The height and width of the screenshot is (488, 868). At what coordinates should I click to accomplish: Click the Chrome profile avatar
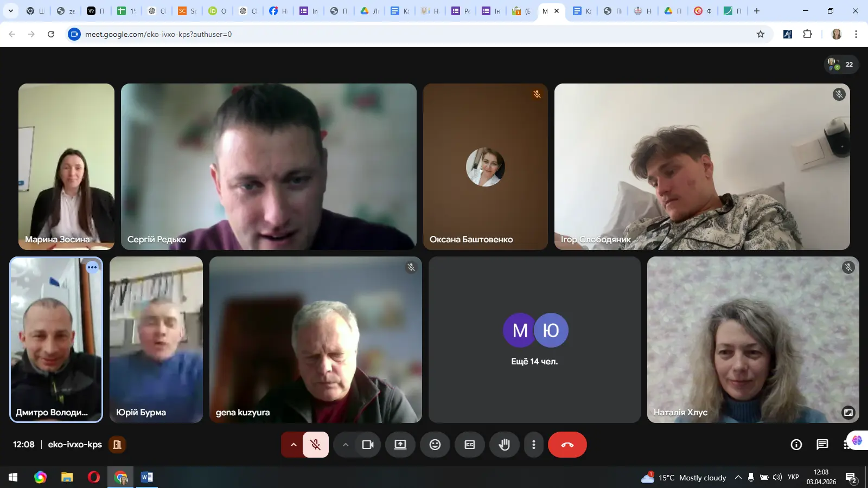tap(837, 34)
